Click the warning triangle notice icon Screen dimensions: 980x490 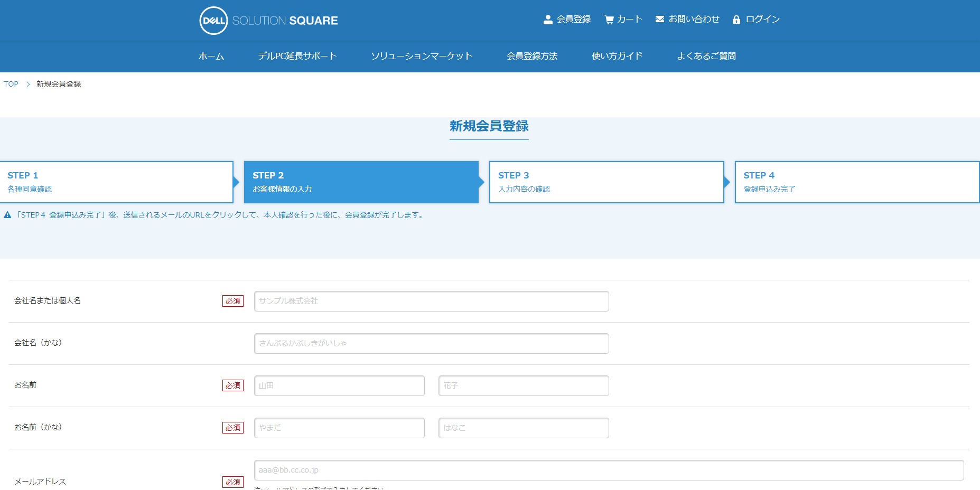pos(7,215)
